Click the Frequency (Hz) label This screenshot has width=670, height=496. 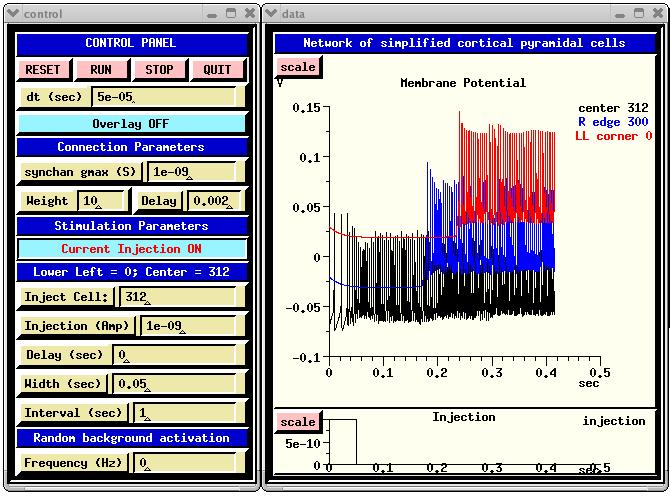point(73,464)
